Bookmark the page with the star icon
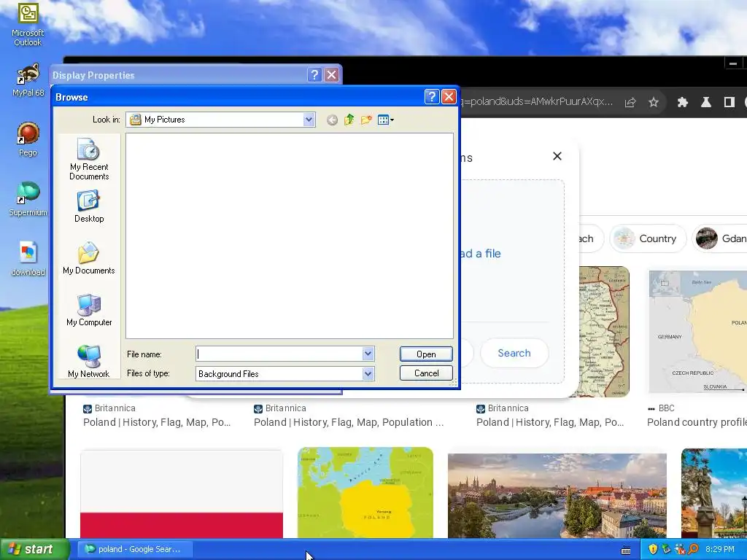 coord(654,102)
